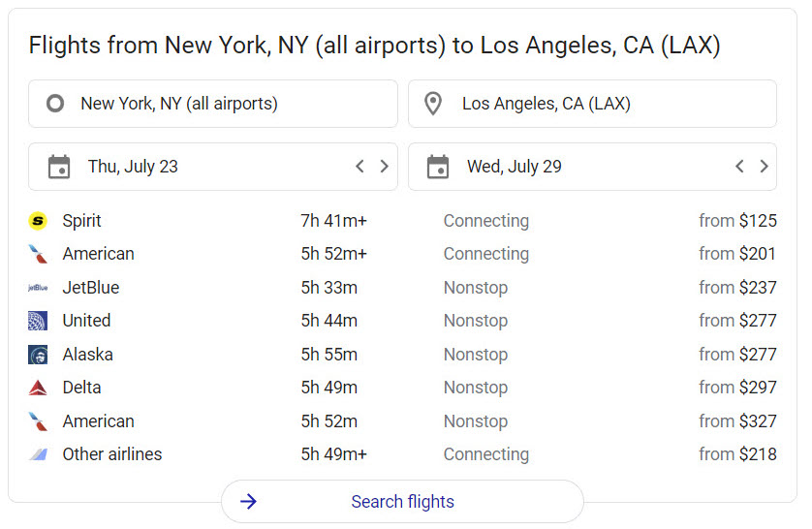Open the Thu, July 23 date picker
This screenshot has width=812, height=529.
point(133,167)
